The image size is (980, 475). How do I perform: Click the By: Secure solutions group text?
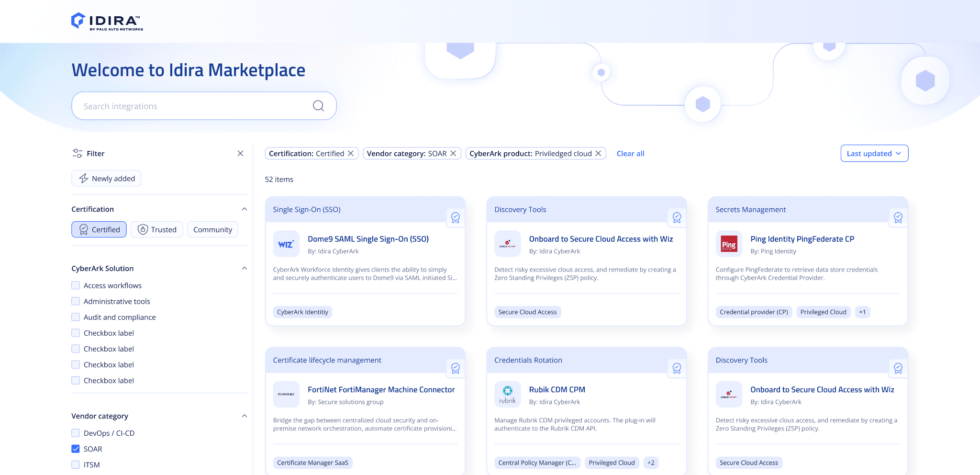pyautogui.click(x=345, y=402)
